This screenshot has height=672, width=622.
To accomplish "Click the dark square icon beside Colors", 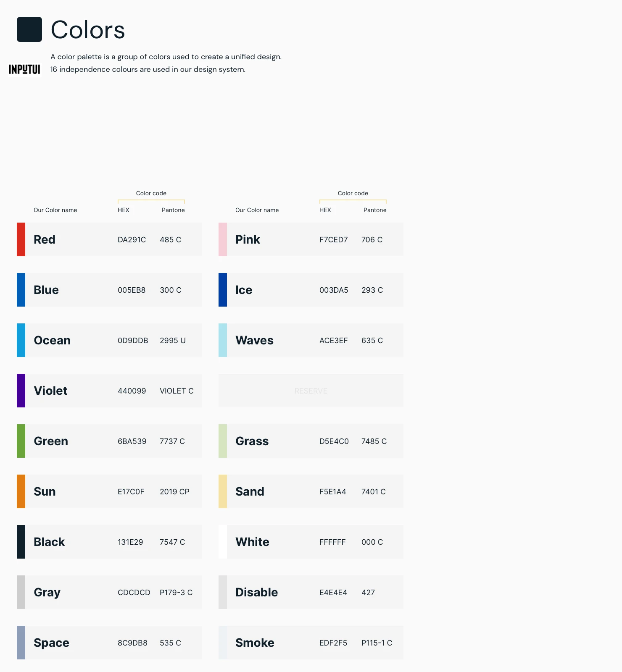I will tap(29, 29).
